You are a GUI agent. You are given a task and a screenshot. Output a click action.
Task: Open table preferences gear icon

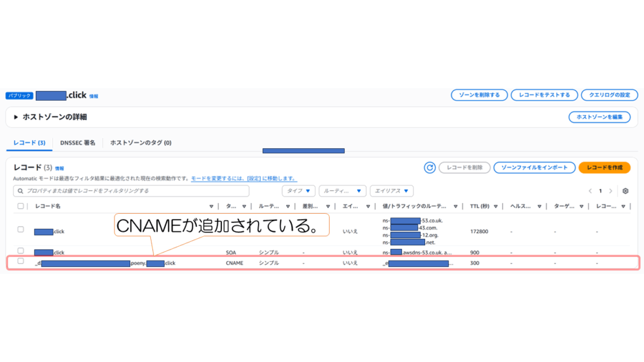[625, 191]
